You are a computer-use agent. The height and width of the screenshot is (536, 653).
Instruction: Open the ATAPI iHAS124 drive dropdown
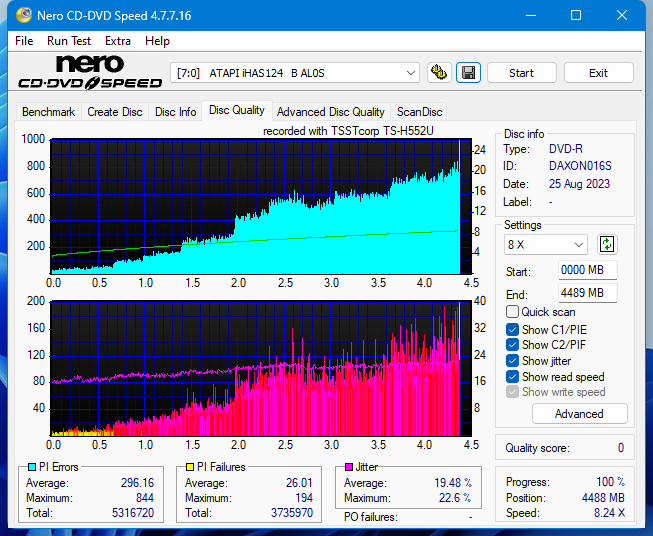[295, 73]
